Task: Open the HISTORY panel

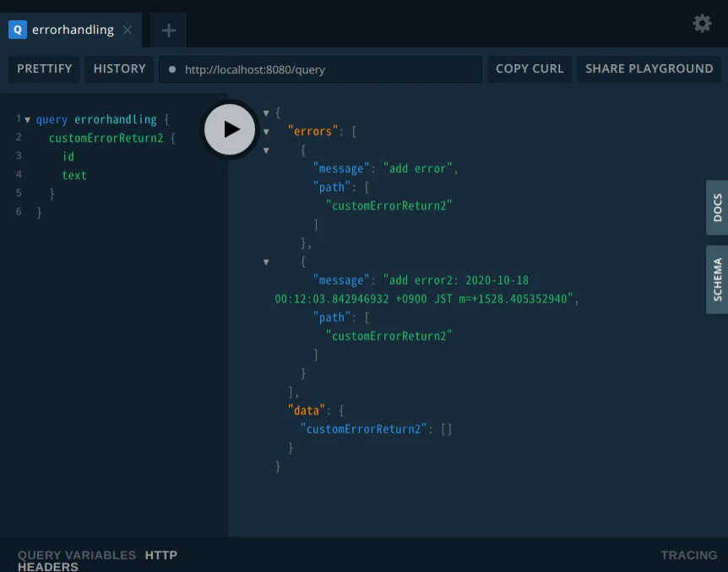Action: [119, 68]
